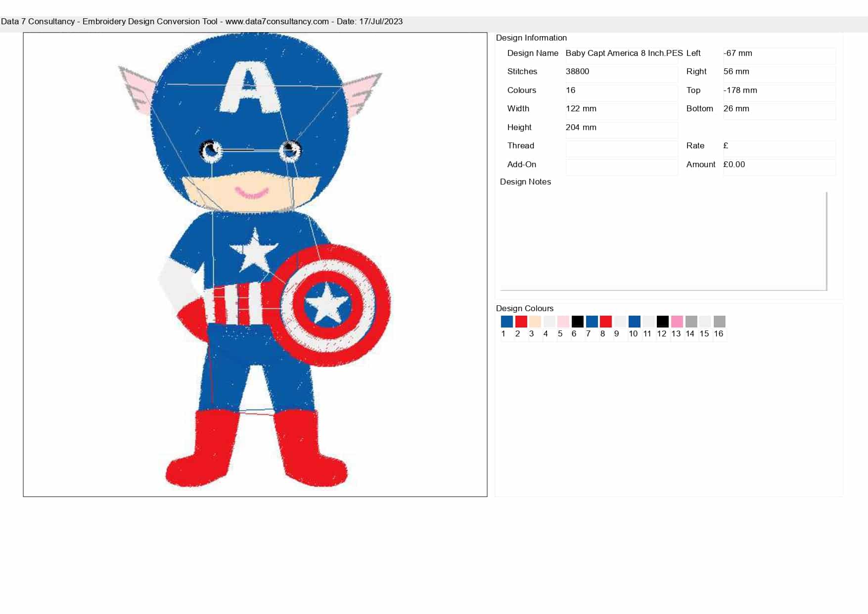The height and width of the screenshot is (614, 868).
Task: Select colour swatch 12 black
Action: 662,322
